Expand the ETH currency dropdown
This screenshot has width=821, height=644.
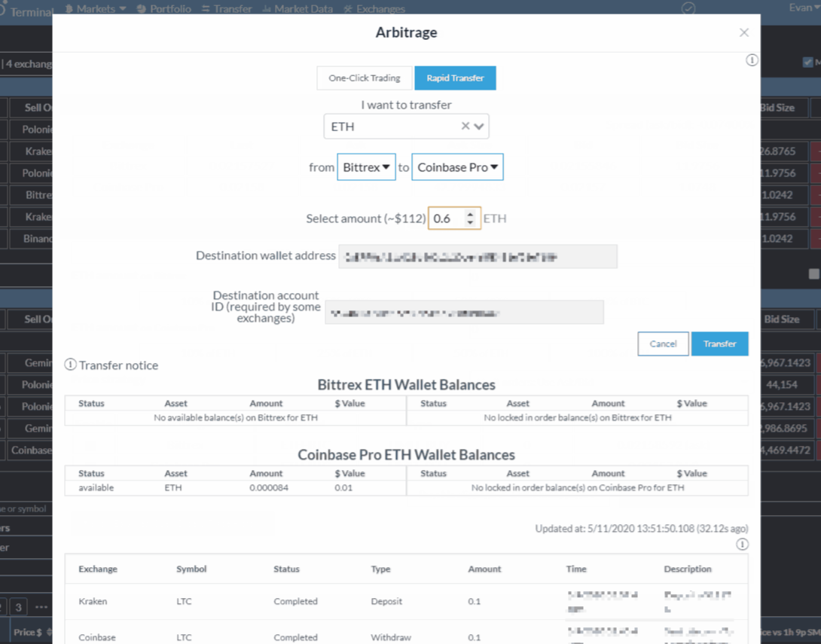point(479,127)
